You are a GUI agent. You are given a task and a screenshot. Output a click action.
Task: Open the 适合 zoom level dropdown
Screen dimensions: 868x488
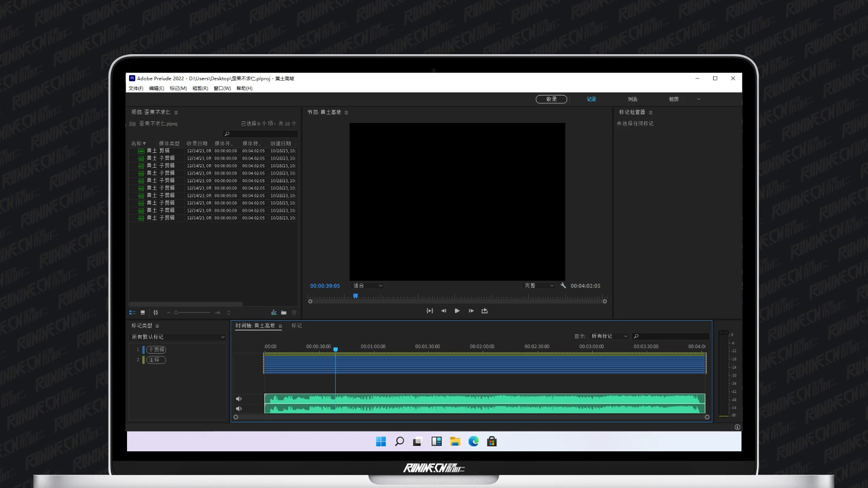tap(368, 286)
